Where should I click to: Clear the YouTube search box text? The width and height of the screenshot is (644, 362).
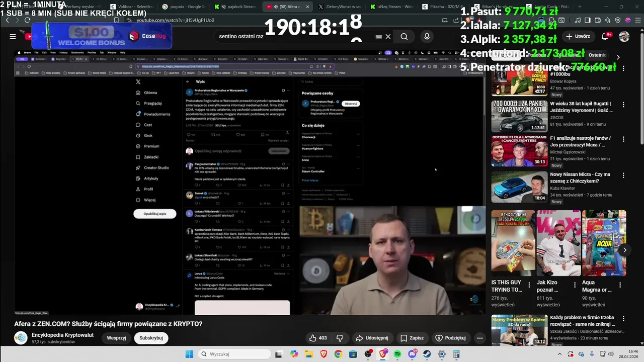[388, 37]
